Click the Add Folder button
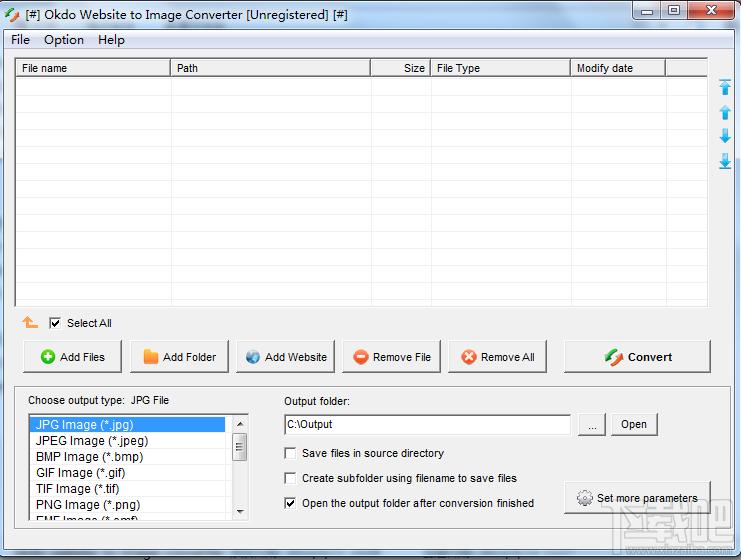 (x=179, y=357)
